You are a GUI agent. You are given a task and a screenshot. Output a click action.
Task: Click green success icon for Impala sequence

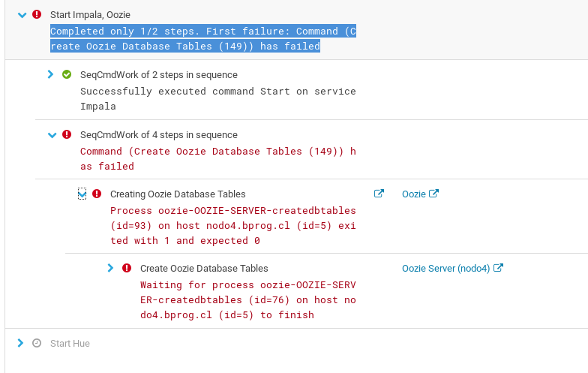pos(67,74)
